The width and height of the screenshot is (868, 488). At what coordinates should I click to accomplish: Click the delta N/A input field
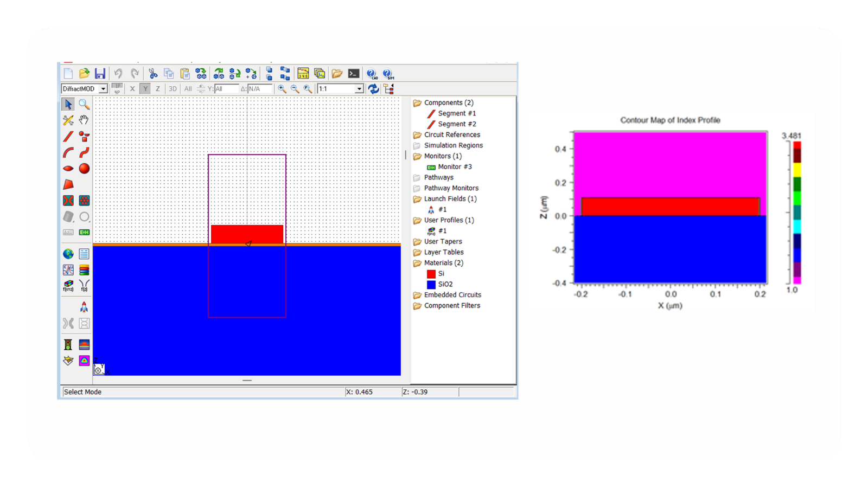259,89
